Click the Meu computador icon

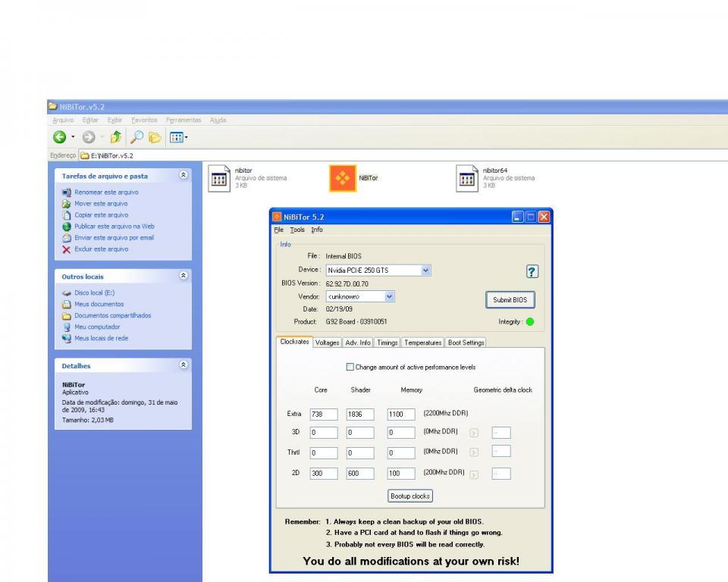click(67, 327)
